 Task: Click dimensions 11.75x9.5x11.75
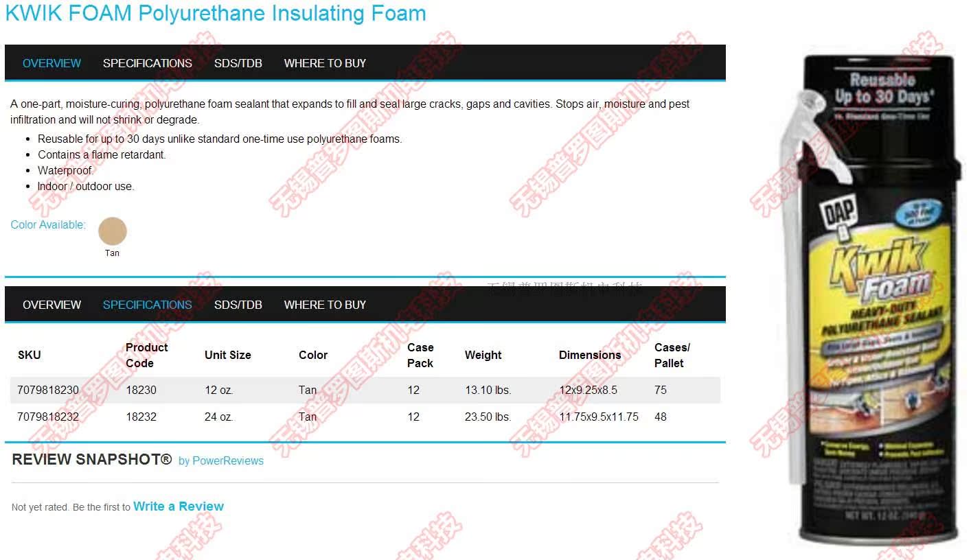point(599,417)
